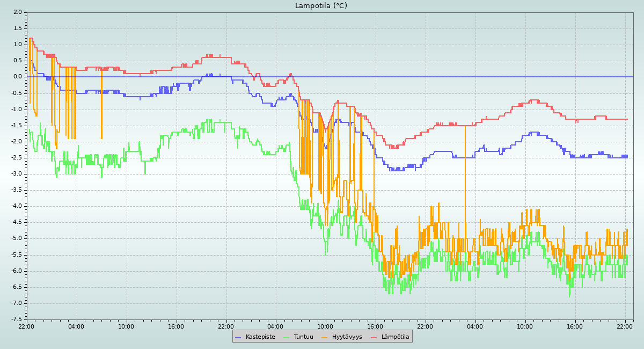Click the 0.5 y-axis tick label
Viewport: 644px width, 349px height.
pos(17,61)
